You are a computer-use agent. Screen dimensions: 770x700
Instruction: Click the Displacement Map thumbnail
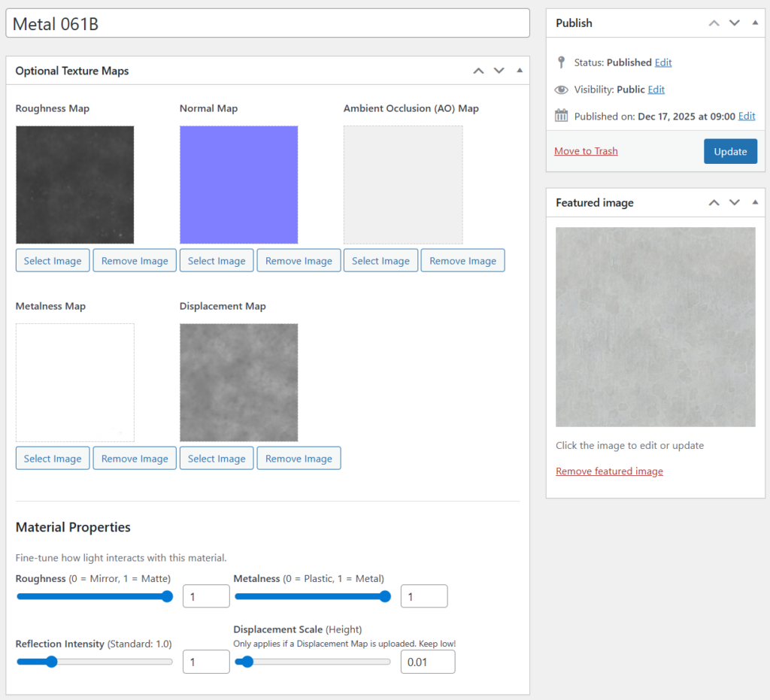(238, 382)
